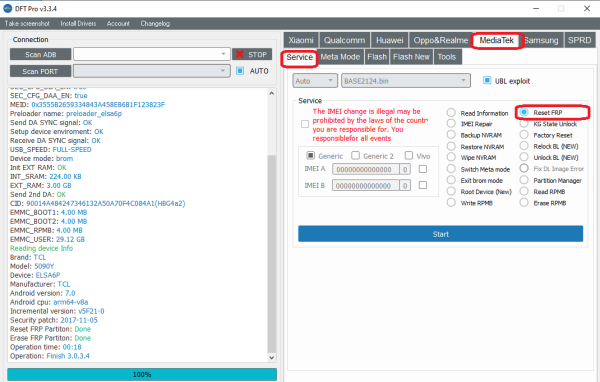Switch to the Huawei tab

[x=390, y=40]
